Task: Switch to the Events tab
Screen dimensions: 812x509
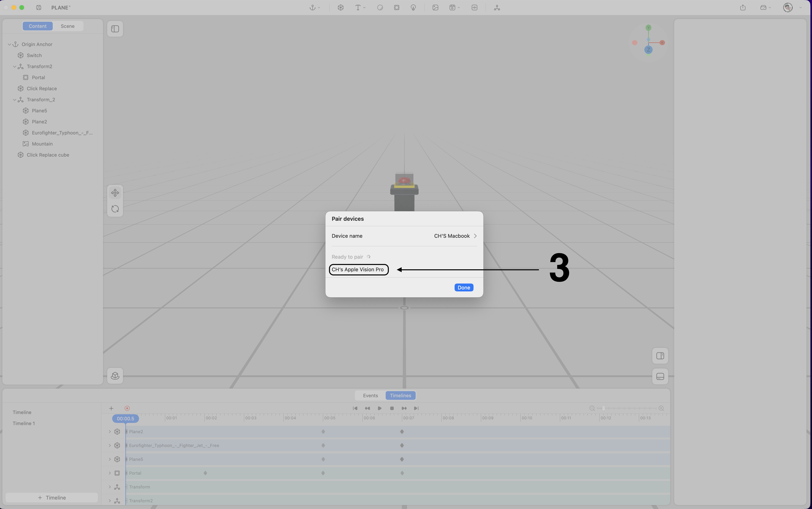Action: (370, 395)
